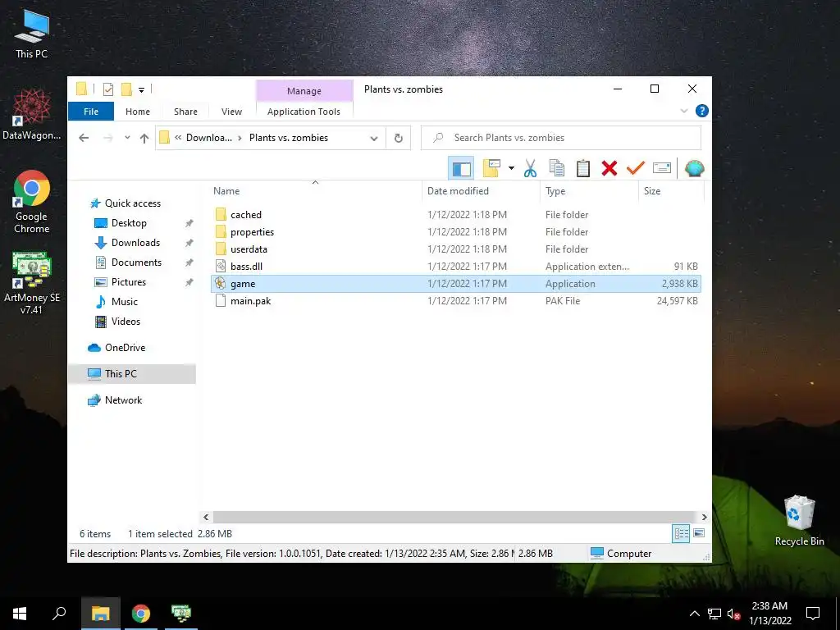Image resolution: width=840 pixels, height=630 pixels.
Task: Open Customize Quick Access Toolbar dropdown
Action: pyautogui.click(x=141, y=90)
